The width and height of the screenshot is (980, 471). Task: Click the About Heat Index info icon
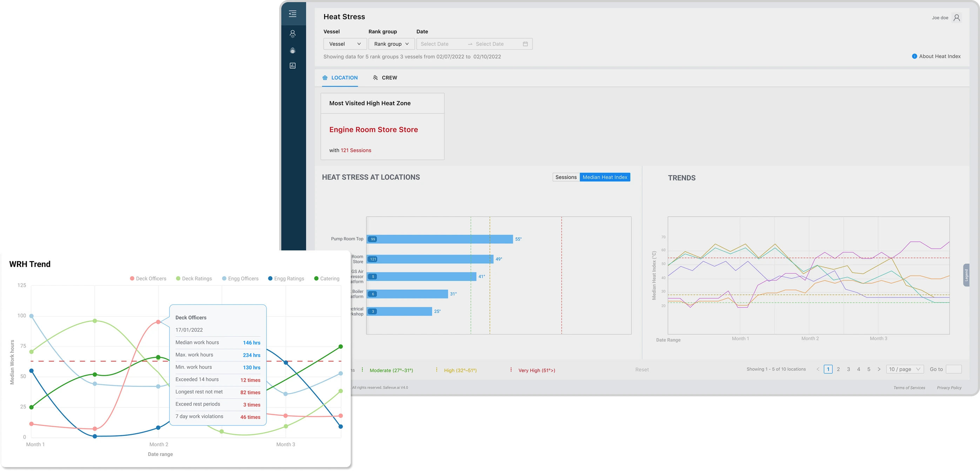point(914,56)
